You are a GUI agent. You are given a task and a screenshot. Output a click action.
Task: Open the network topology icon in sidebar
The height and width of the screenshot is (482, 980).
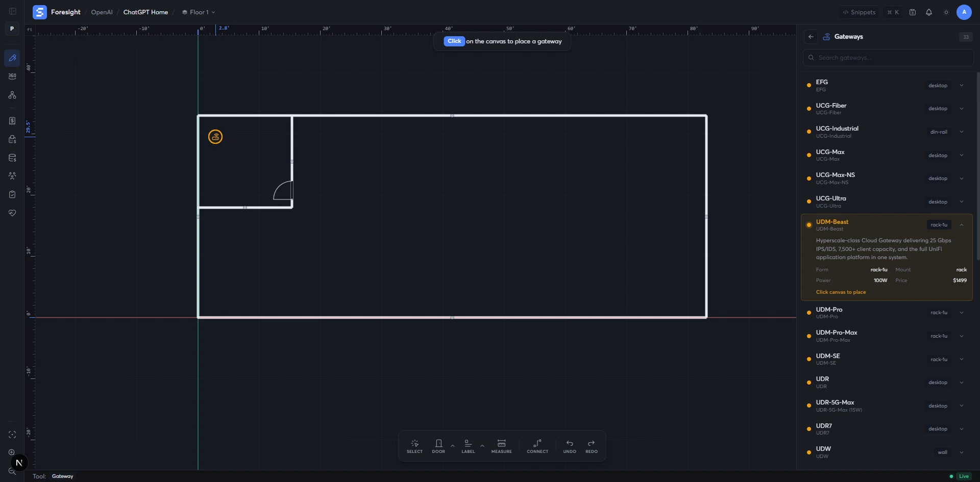[x=12, y=95]
